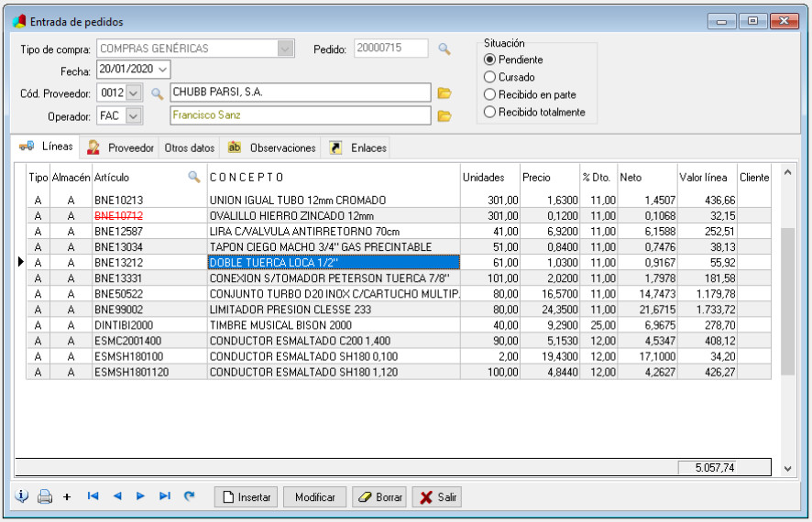Jump to the last record
The height and width of the screenshot is (522, 812).
[x=165, y=496]
